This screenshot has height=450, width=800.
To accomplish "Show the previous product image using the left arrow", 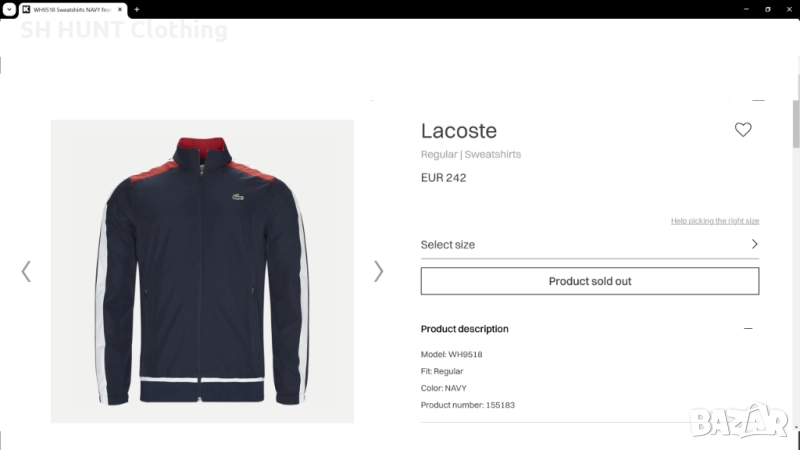I will [x=26, y=271].
